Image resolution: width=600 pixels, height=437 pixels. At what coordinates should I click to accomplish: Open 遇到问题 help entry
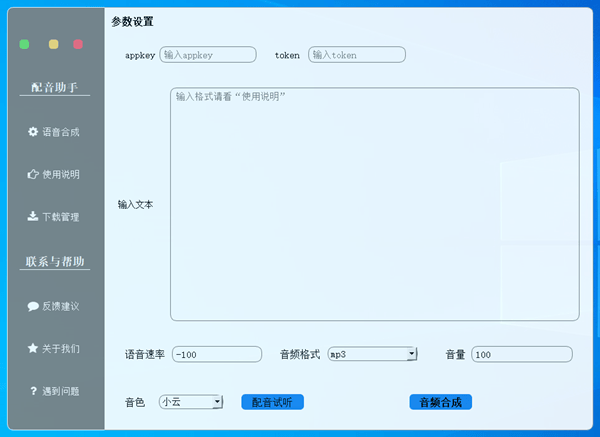[54, 391]
